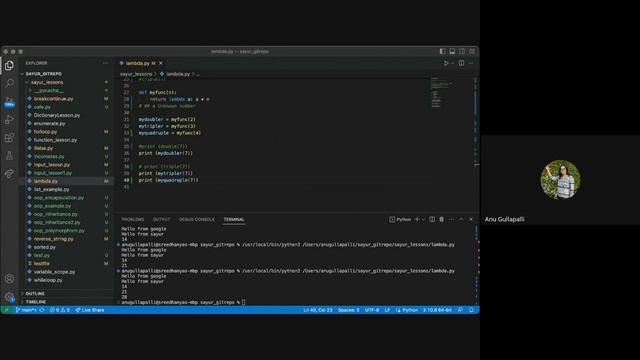Click the Run Python File play button
Screen dimensions: 640x360
pyautogui.click(x=446, y=63)
